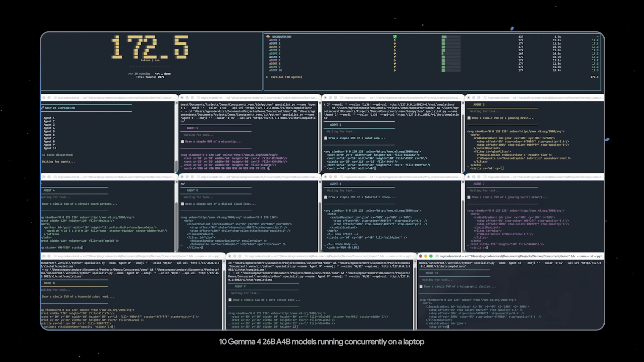Click the yellow minimize button on the Agent 10 window

(x=426, y=256)
